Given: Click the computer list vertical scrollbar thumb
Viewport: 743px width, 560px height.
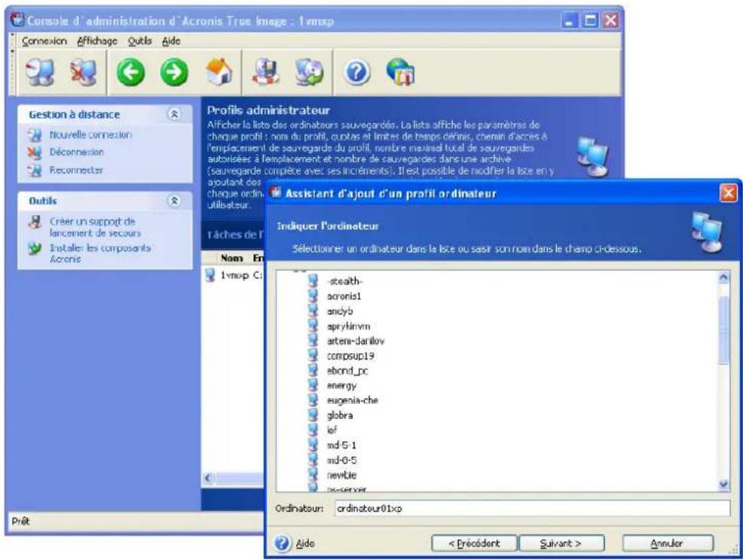Looking at the screenshot, I should click(724, 329).
